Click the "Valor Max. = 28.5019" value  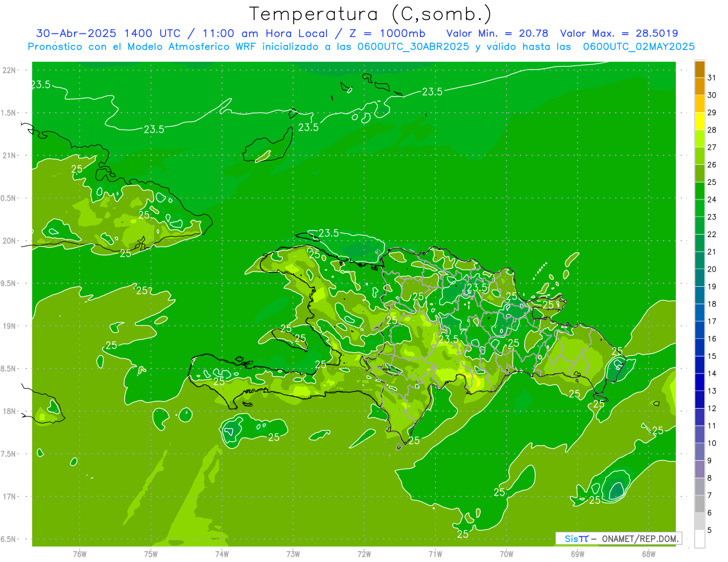[619, 33]
